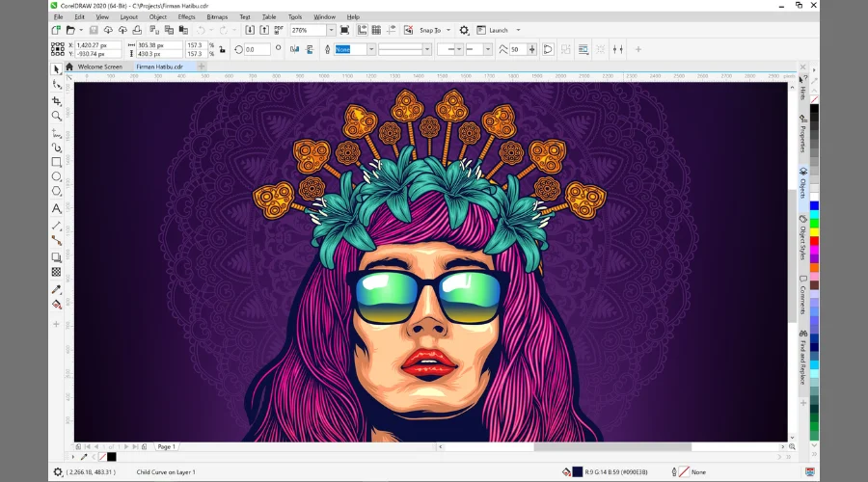This screenshot has width=868, height=482.
Task: Click Mirror horizontally icon
Action: 294,49
